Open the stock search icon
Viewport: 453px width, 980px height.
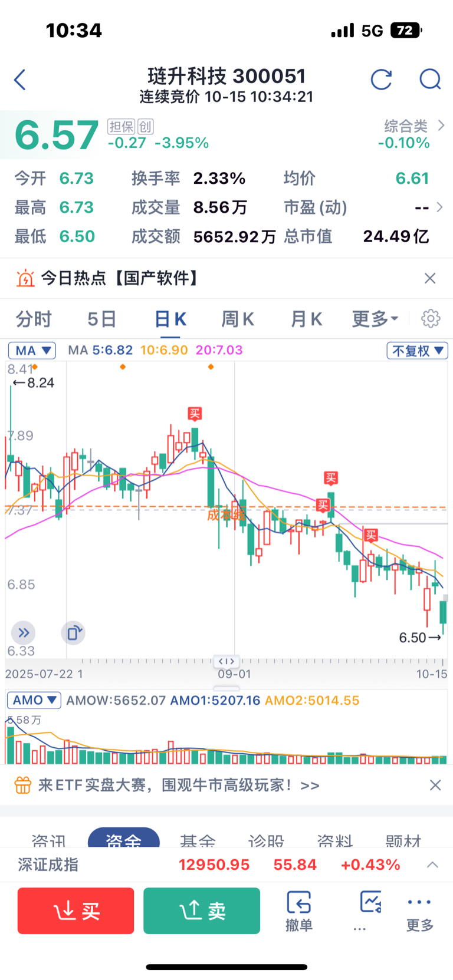point(430,80)
